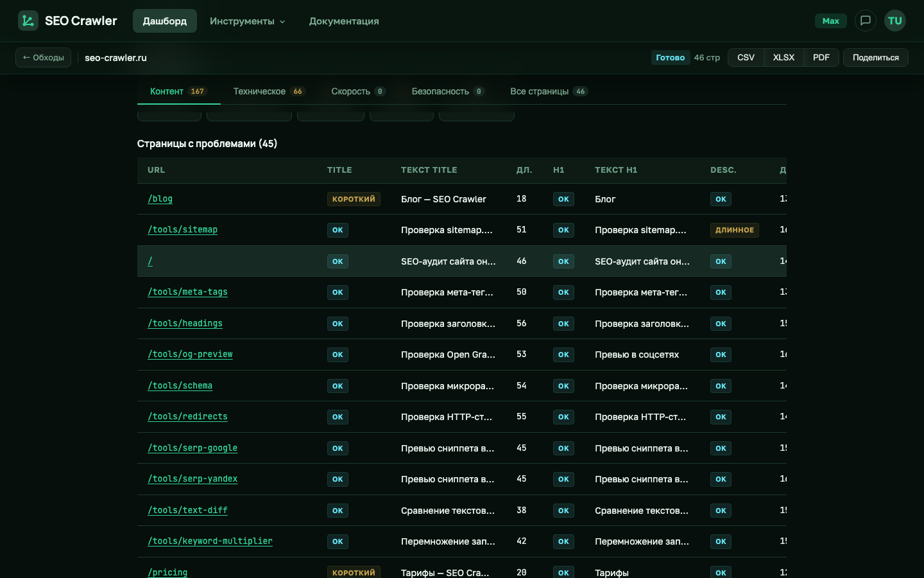Click the КОРОТКИЙ title badge for /blog
The width and height of the screenshot is (924, 578).
click(x=354, y=199)
